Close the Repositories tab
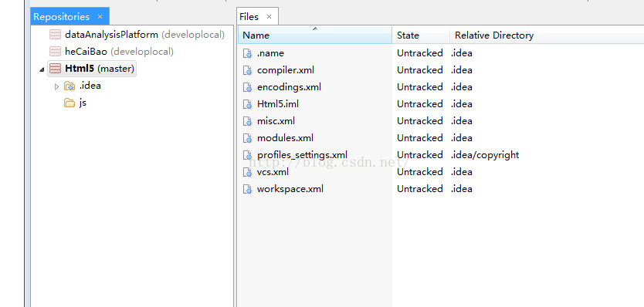The height and width of the screenshot is (307, 644). pyautogui.click(x=100, y=17)
